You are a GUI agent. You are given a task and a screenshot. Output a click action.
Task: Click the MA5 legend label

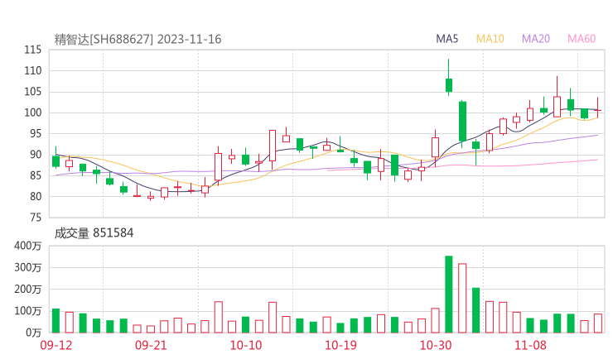446,39
